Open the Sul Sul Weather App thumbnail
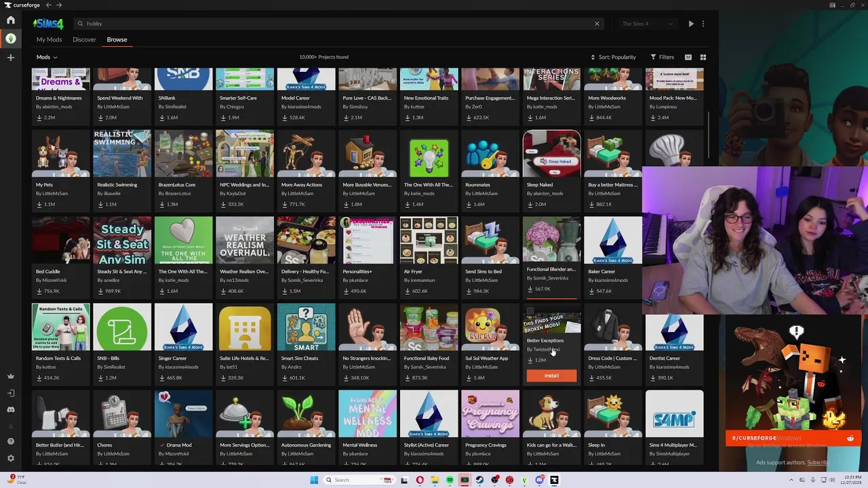The height and width of the screenshot is (488, 868). (x=490, y=327)
